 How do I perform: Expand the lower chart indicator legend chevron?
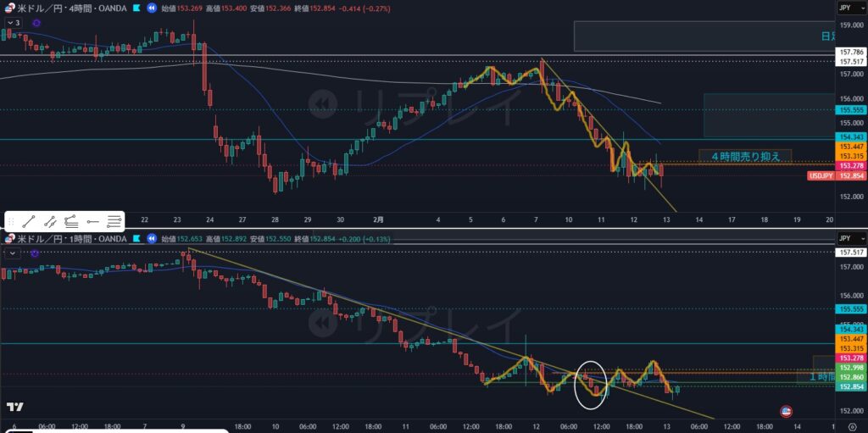[12, 253]
